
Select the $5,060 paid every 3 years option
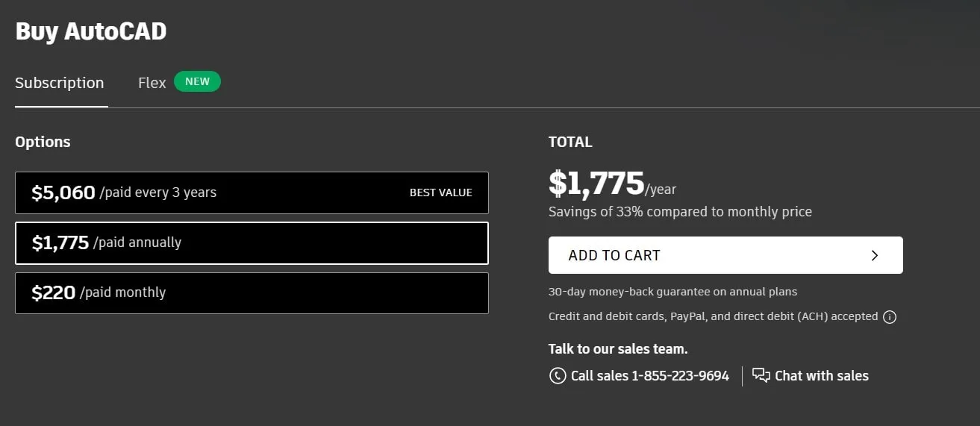[252, 193]
